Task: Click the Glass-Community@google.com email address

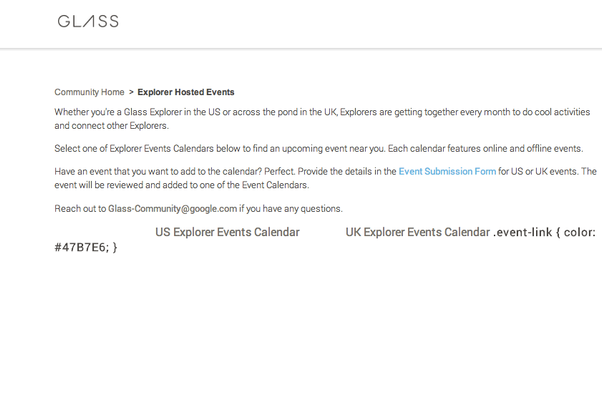Action: [172, 208]
